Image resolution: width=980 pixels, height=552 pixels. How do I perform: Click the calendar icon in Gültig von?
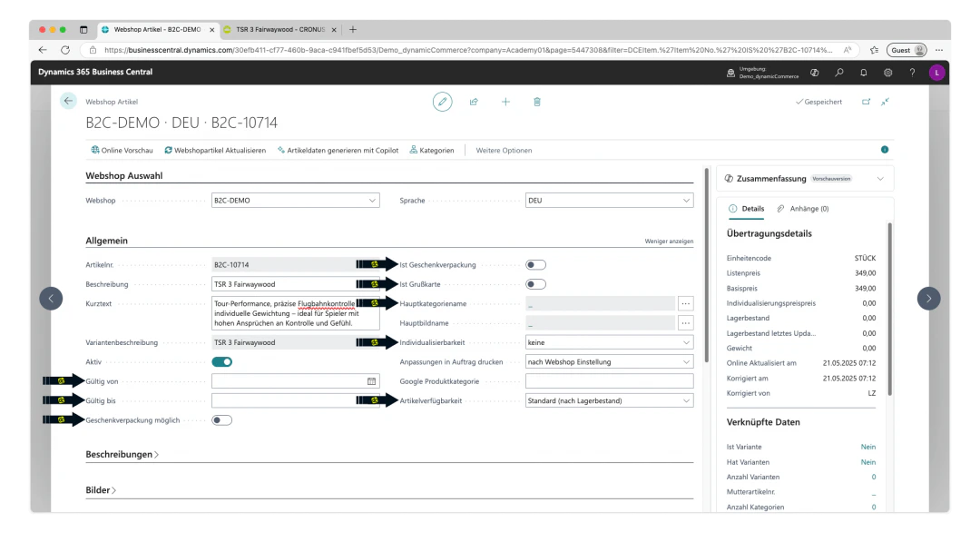371,381
